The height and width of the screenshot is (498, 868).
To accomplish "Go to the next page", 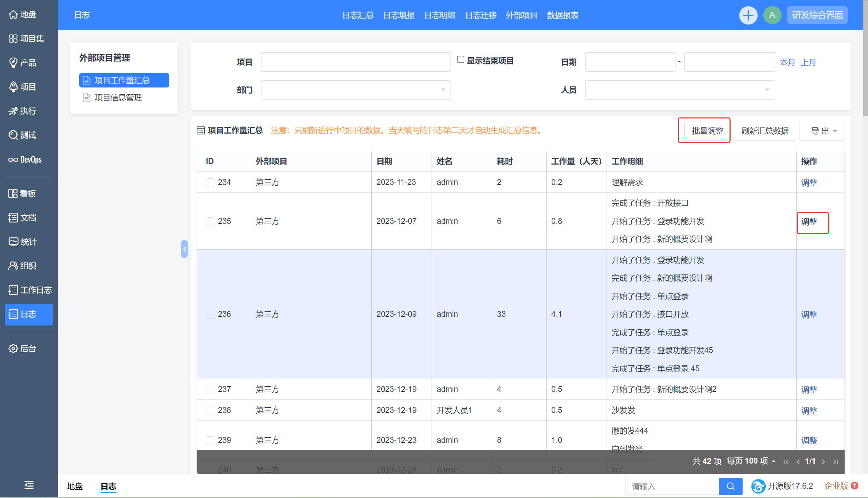I will [x=823, y=461].
